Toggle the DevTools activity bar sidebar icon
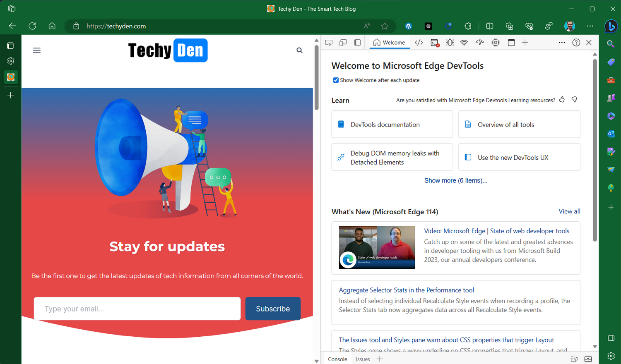The height and width of the screenshot is (364, 621). (357, 43)
